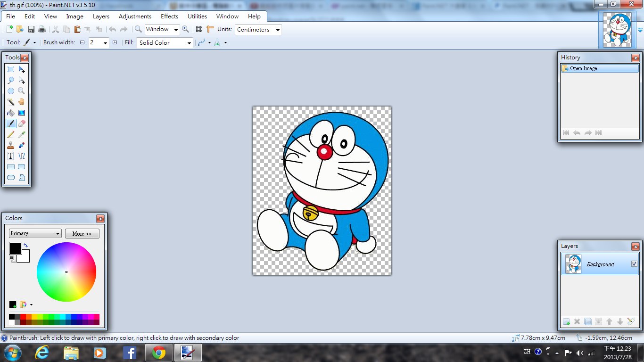This screenshot has width=644, height=362.
Task: Select the Lasso Select tool
Action: pos(11,80)
